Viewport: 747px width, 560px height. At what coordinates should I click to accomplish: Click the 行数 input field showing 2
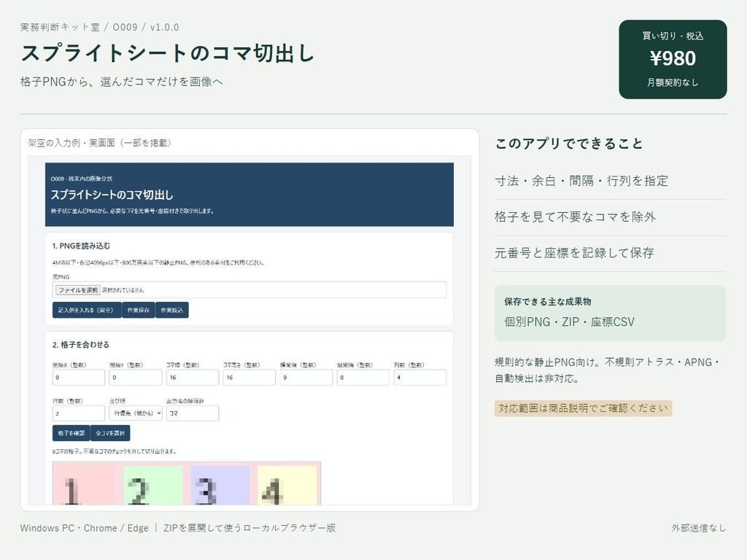79,413
